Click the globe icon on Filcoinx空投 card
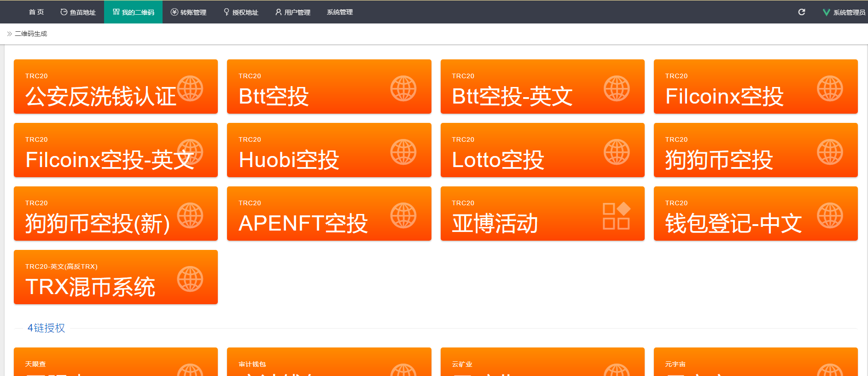Image resolution: width=868 pixels, height=376 pixels. [830, 88]
